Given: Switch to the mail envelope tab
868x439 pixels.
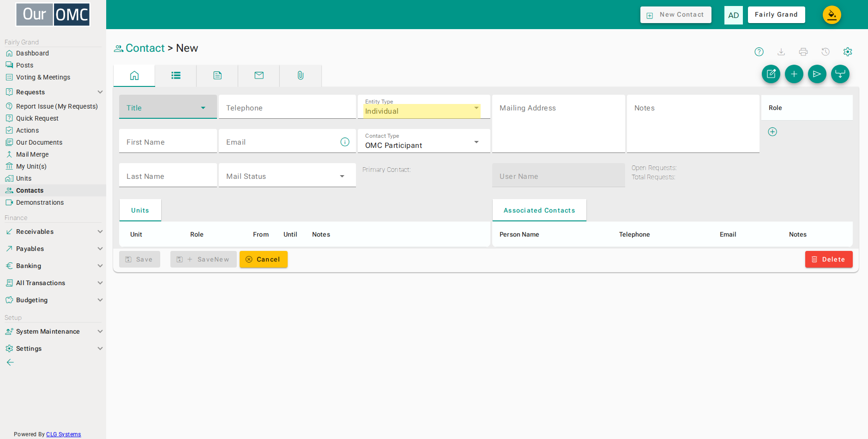Looking at the screenshot, I should point(259,75).
